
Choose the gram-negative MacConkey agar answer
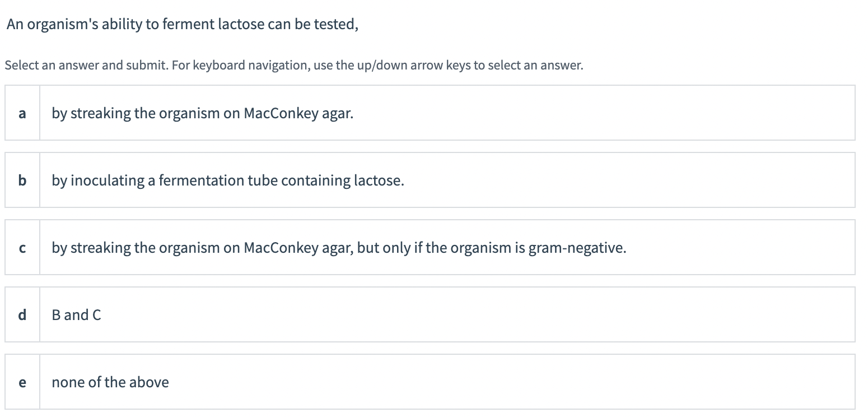338,248
